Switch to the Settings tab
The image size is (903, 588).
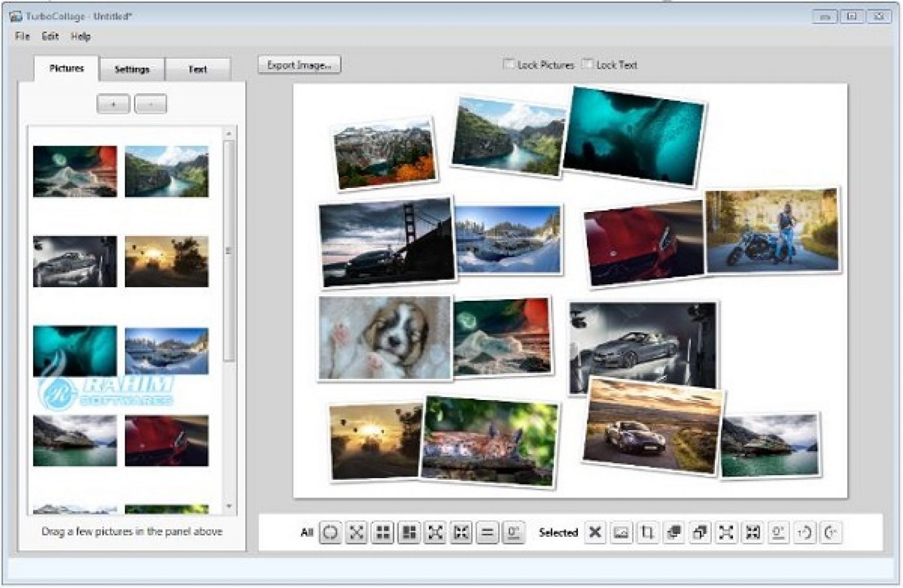[132, 69]
